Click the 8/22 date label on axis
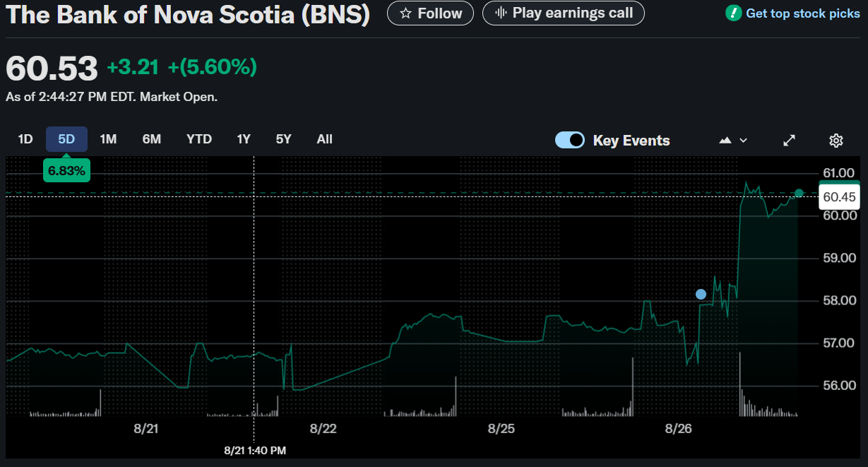Image resolution: width=868 pixels, height=467 pixels. coord(323,428)
